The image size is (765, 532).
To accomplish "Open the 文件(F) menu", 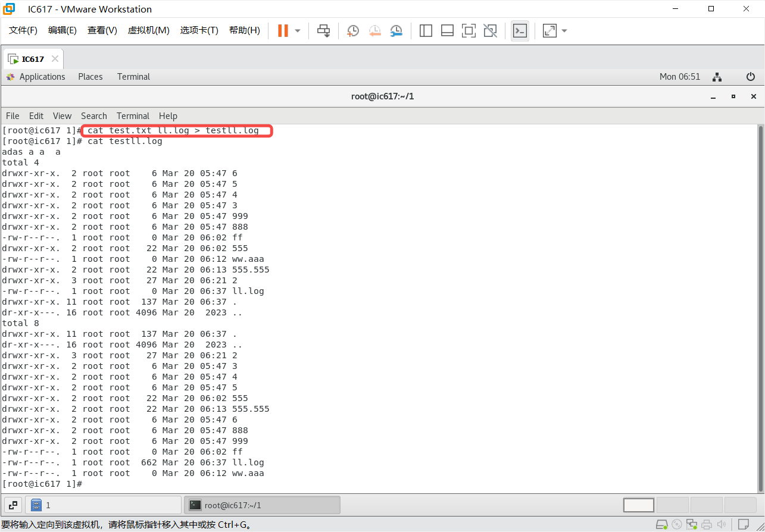I will pyautogui.click(x=23, y=30).
